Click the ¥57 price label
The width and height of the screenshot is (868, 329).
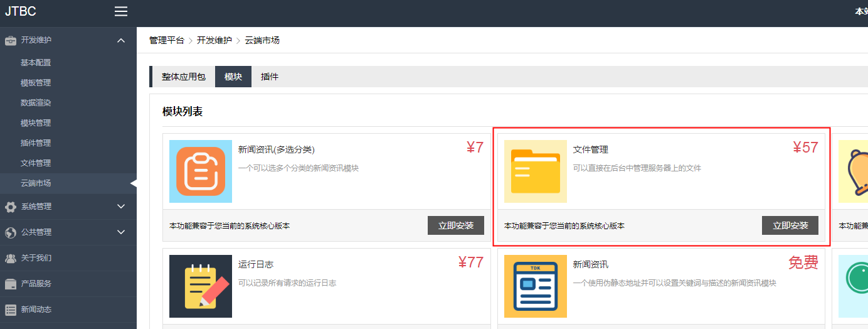click(805, 148)
